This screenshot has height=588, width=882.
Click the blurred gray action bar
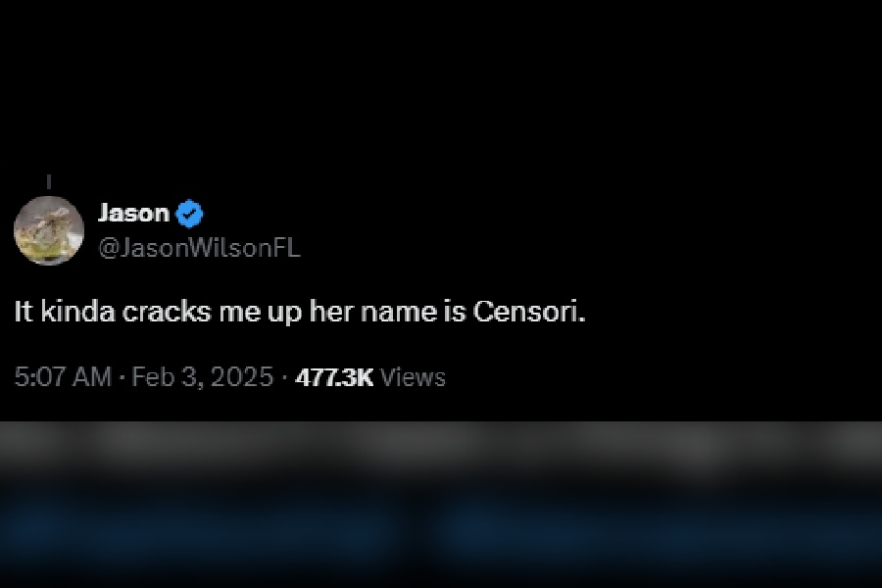click(x=441, y=447)
